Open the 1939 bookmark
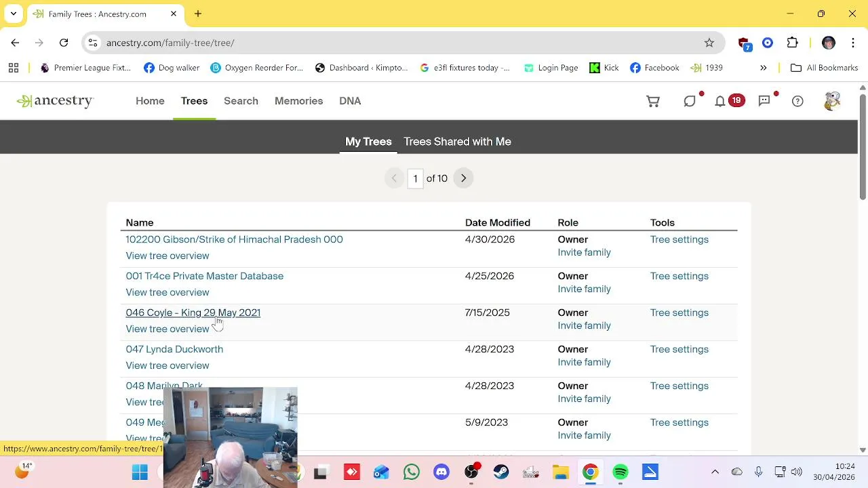The height and width of the screenshot is (488, 868). coord(707,68)
